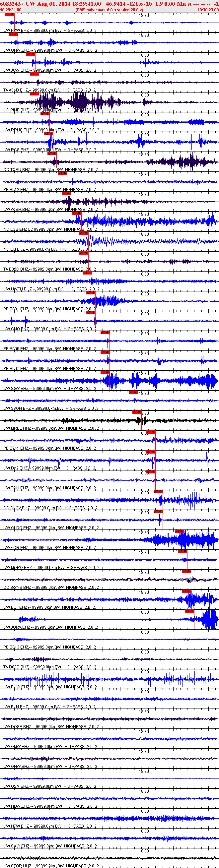
Task: Select the TA.D03D BHZ station label
Action: click(49, 667)
